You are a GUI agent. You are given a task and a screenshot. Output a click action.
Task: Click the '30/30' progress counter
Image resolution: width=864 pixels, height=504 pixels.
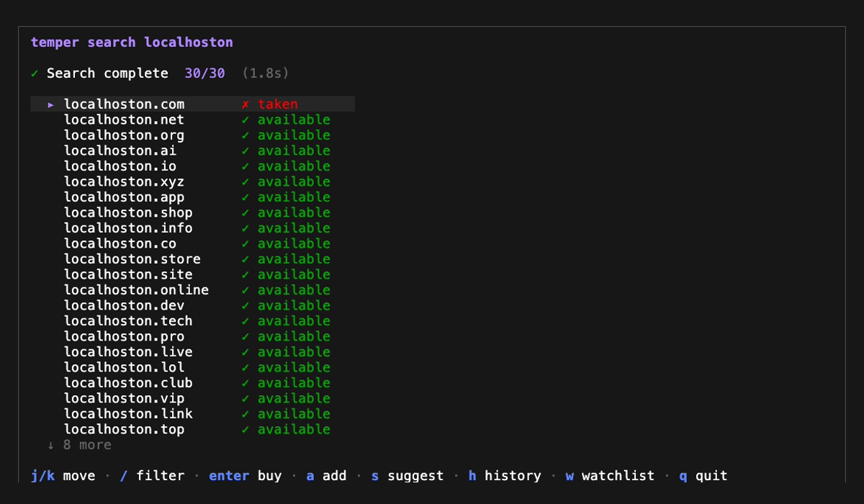(x=204, y=73)
